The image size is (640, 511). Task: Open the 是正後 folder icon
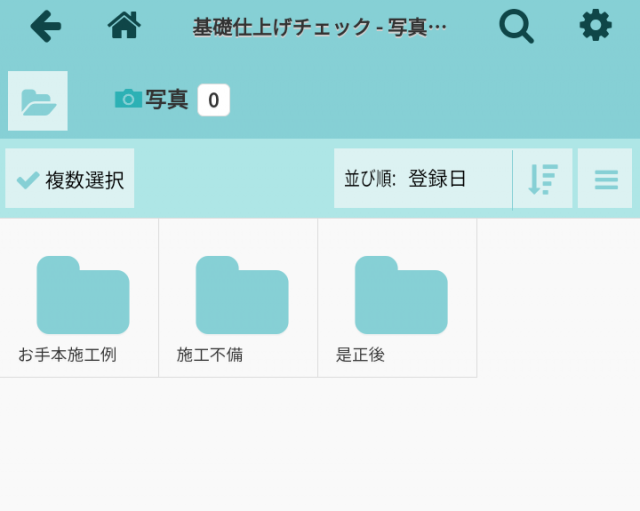pos(401,295)
